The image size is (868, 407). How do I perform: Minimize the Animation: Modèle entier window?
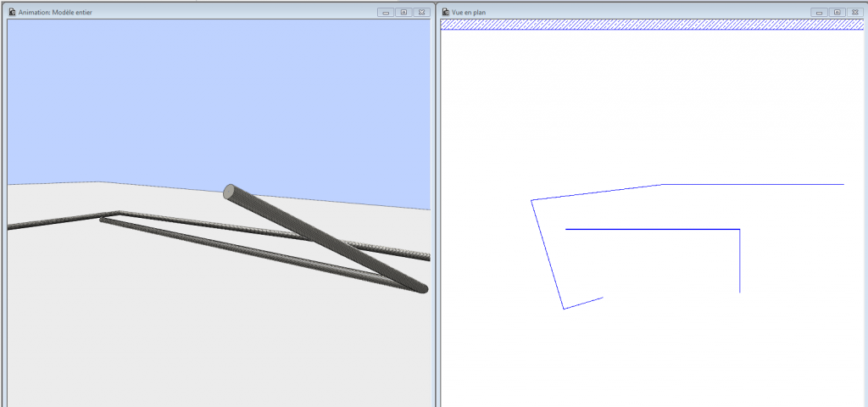click(x=386, y=12)
